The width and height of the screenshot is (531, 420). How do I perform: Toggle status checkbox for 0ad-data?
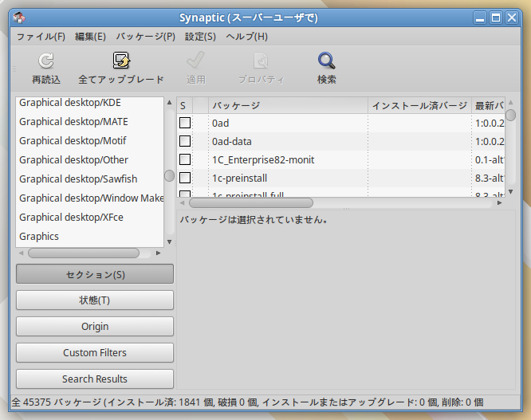[185, 141]
